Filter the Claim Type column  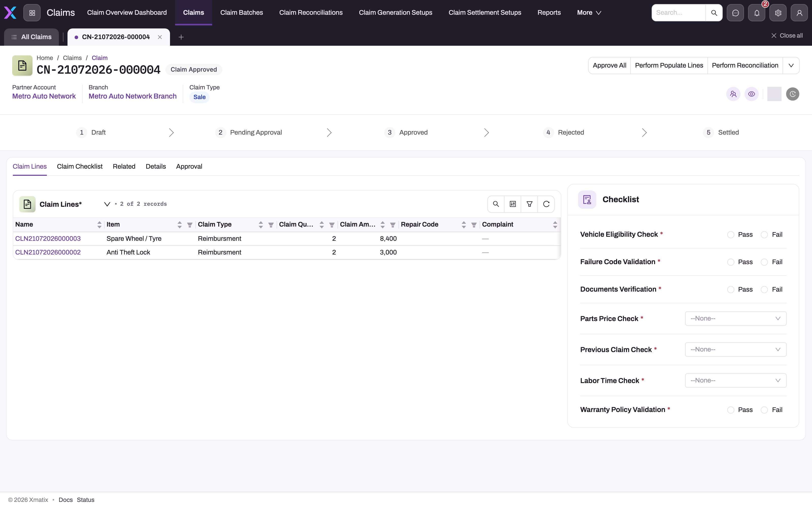point(271,225)
